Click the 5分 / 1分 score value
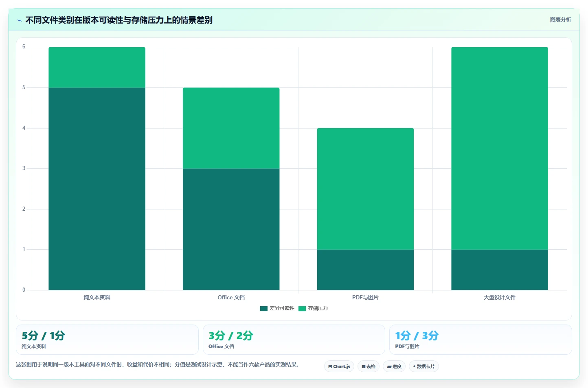 43,336
